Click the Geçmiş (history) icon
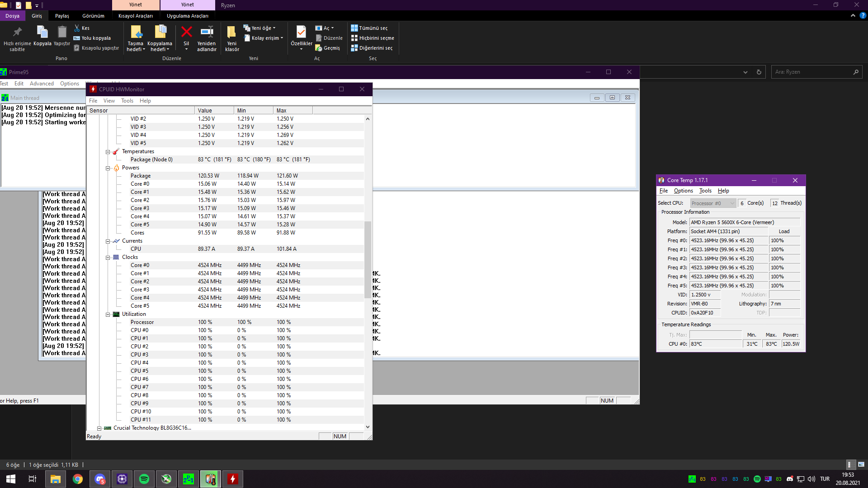 (x=319, y=48)
